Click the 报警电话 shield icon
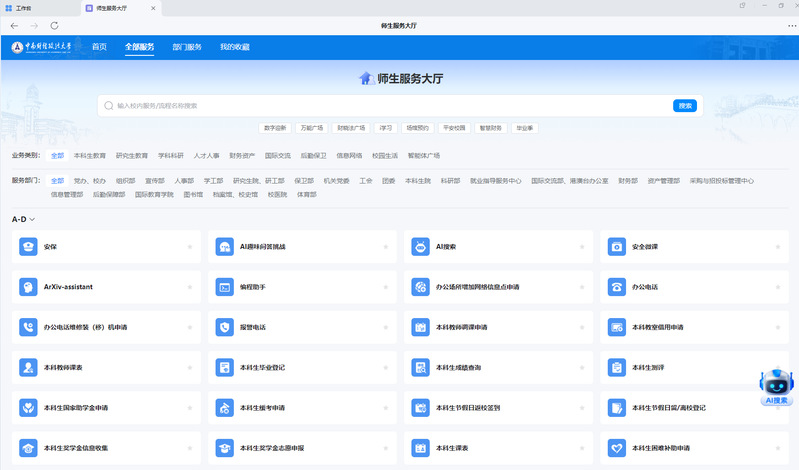The width and height of the screenshot is (799, 470). point(224,327)
